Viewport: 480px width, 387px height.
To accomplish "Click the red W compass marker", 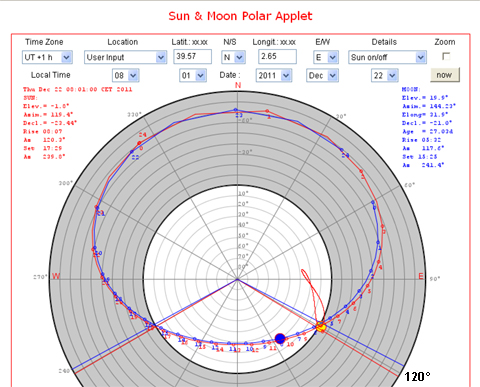I will [56, 276].
